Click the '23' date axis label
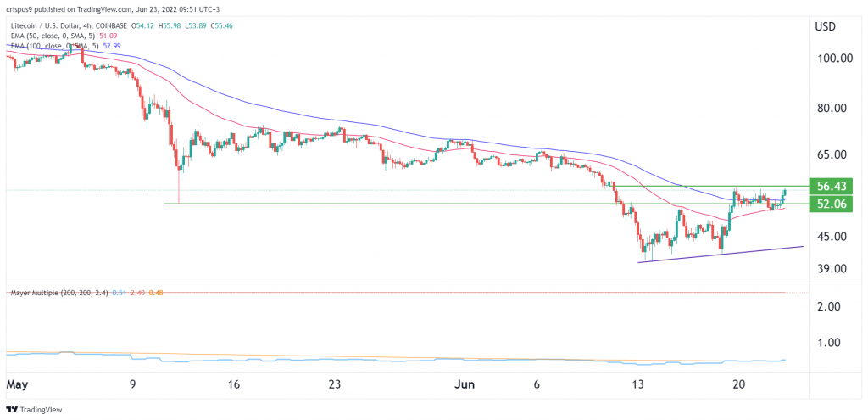Viewport: 868px width, 420px height. point(336,384)
